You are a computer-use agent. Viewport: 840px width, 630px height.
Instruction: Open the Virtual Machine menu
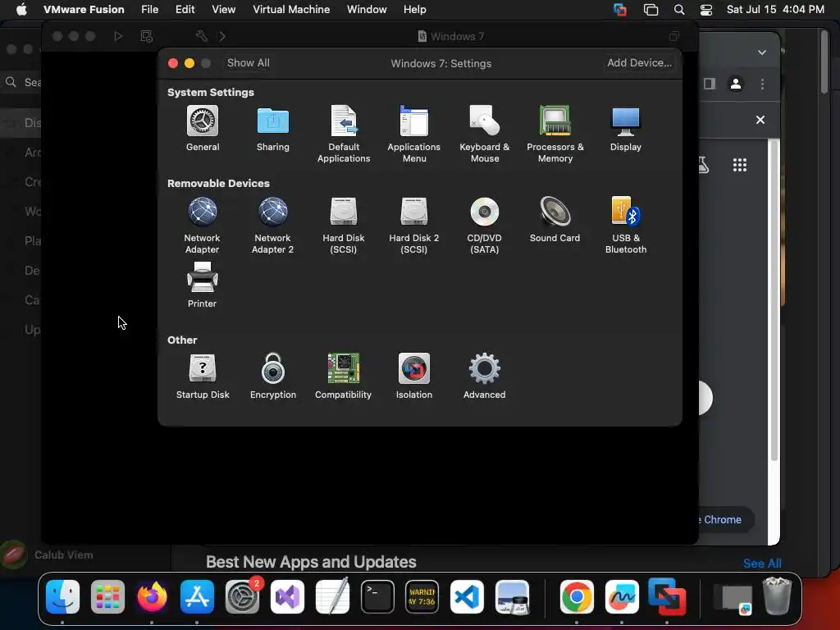291,9
